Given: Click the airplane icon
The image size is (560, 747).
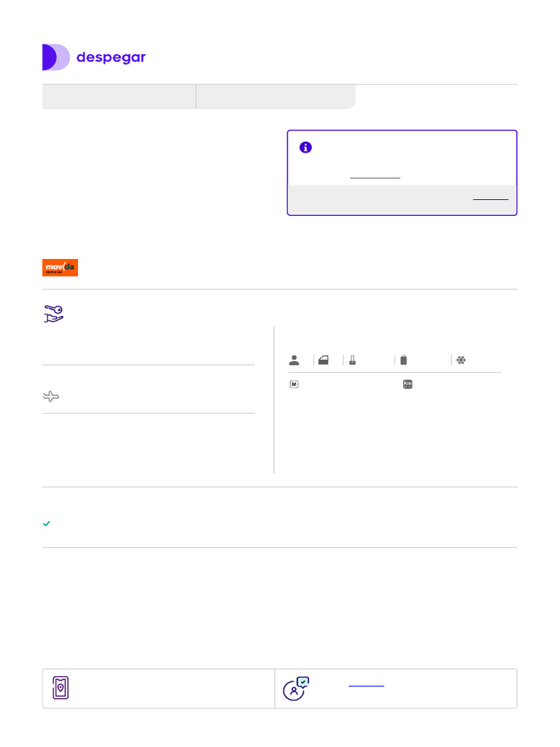Looking at the screenshot, I should [50, 397].
